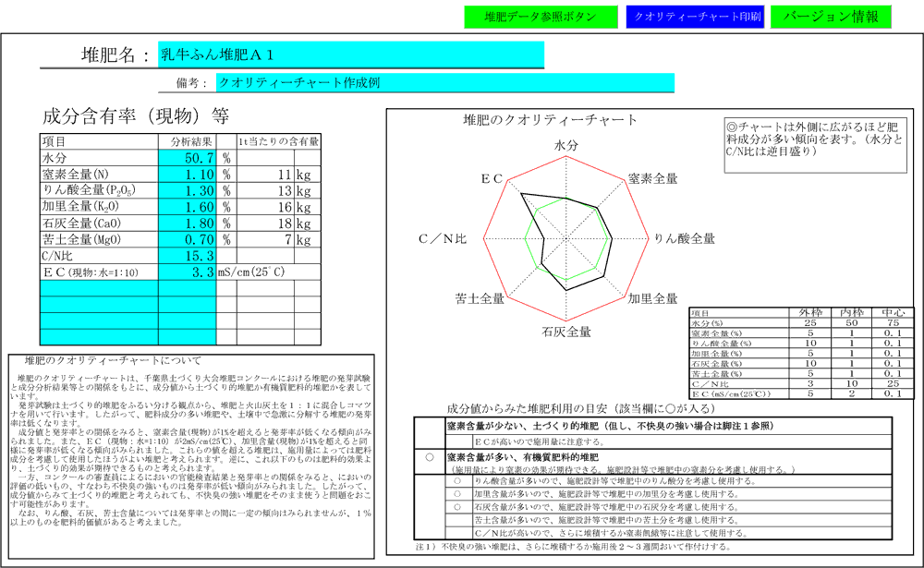Select the 苦土全量(MgO) value 0.70
924x568 pixels.
(188, 239)
